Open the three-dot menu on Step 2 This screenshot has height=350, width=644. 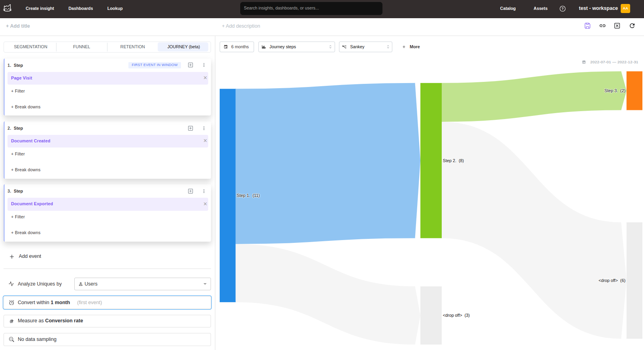pyautogui.click(x=204, y=128)
